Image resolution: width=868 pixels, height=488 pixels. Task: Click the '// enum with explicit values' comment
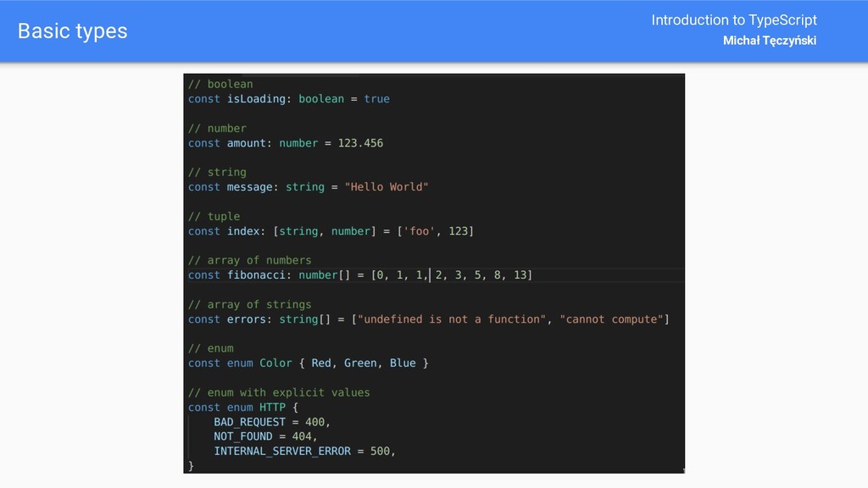[x=279, y=393]
